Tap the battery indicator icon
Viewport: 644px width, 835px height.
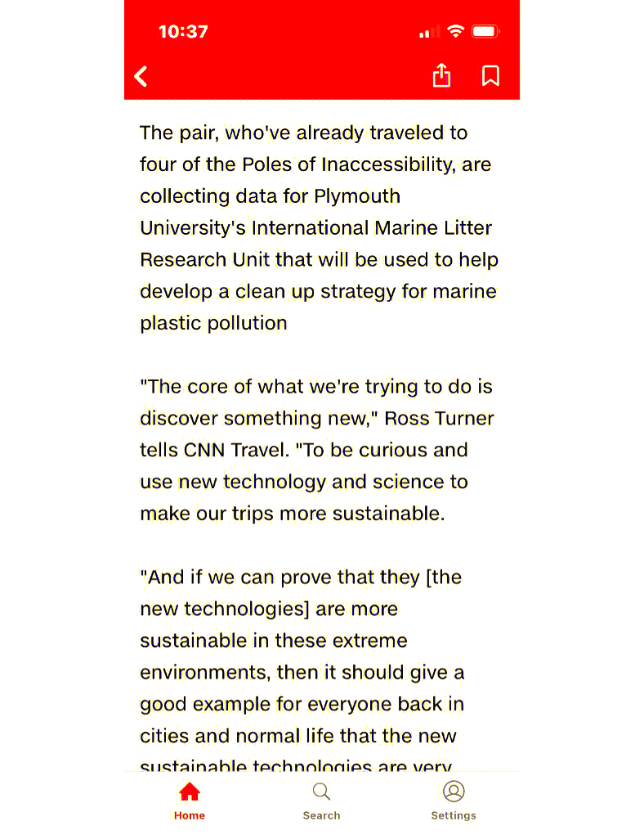tap(485, 31)
